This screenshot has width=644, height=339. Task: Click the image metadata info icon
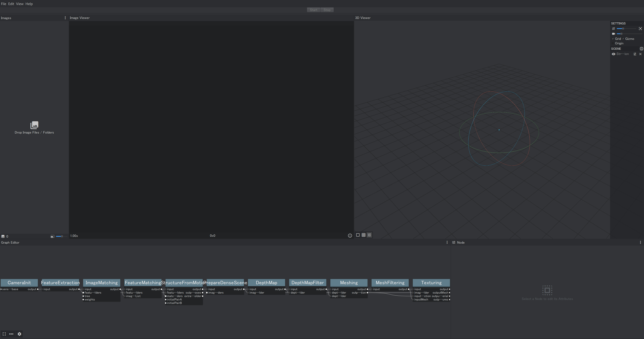tap(350, 236)
